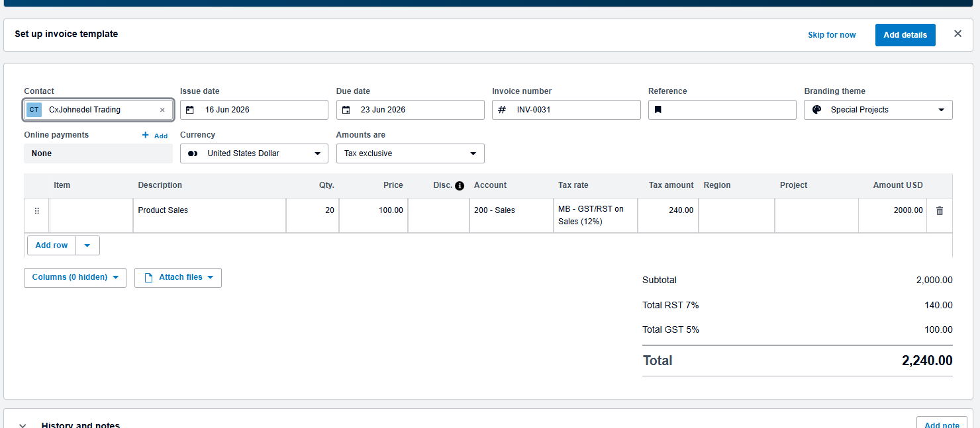
Task: Click the Due date field
Action: (411, 110)
